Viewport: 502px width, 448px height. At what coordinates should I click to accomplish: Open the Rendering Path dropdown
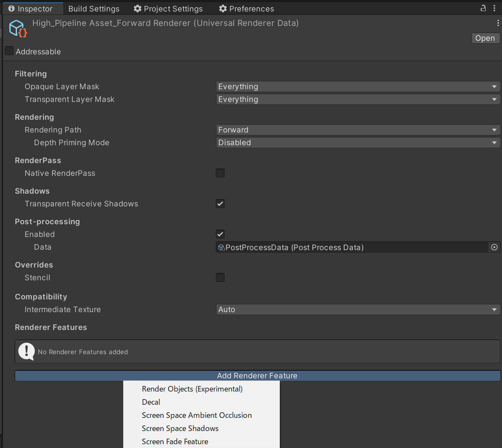point(358,130)
